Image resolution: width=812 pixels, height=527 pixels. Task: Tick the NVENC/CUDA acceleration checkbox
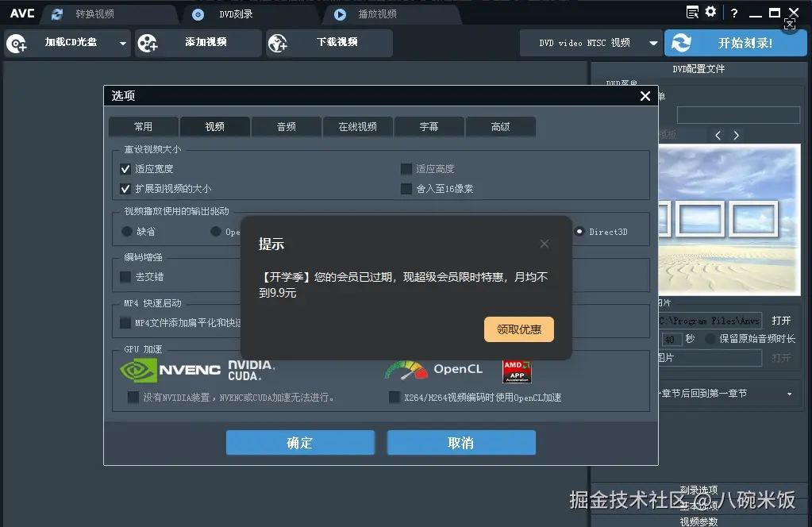[x=133, y=398]
